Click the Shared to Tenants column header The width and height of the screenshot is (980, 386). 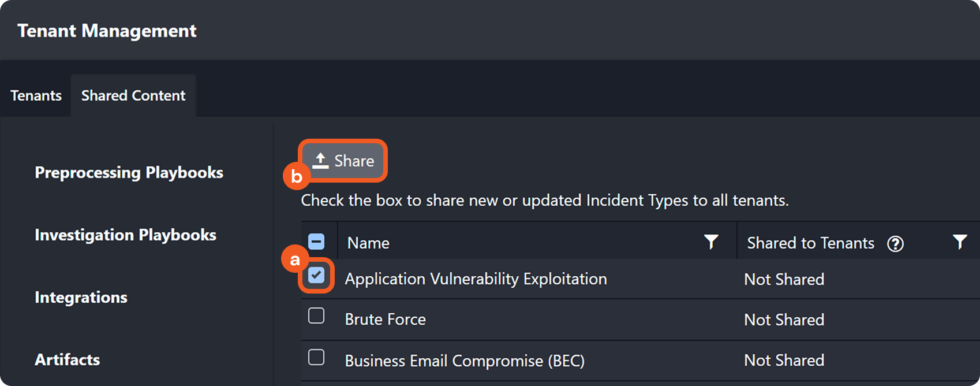(810, 243)
